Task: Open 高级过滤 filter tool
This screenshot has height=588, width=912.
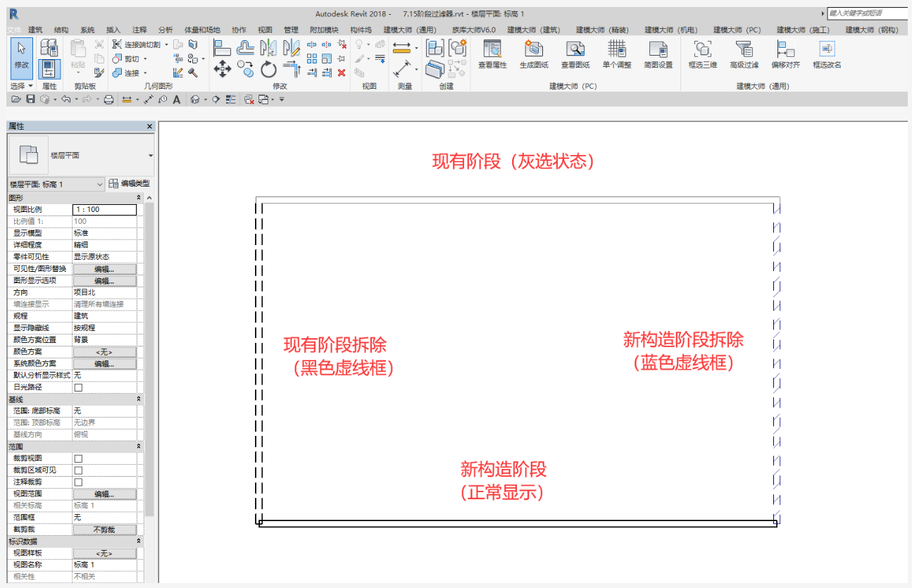Action: pos(744,54)
